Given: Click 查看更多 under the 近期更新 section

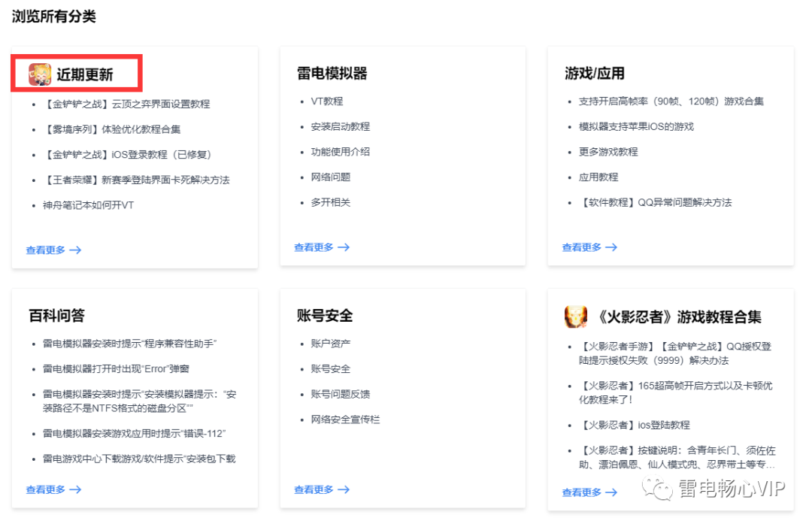Looking at the screenshot, I should point(47,249).
